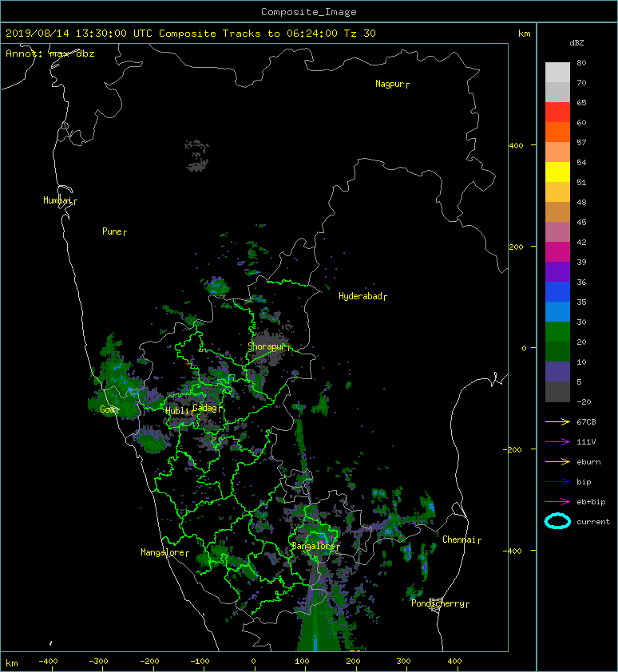
Task: Click the dBZ scale title
Action: [x=576, y=43]
